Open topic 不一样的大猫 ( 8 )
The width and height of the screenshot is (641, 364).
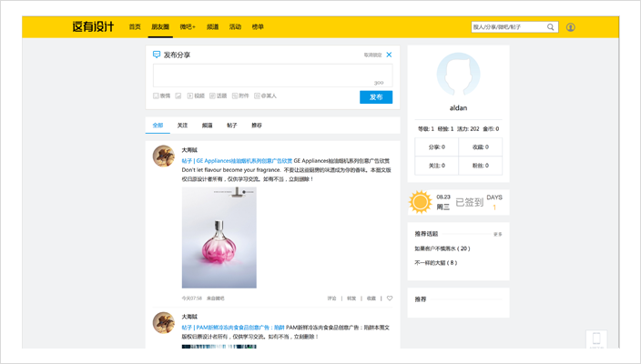[436, 263]
